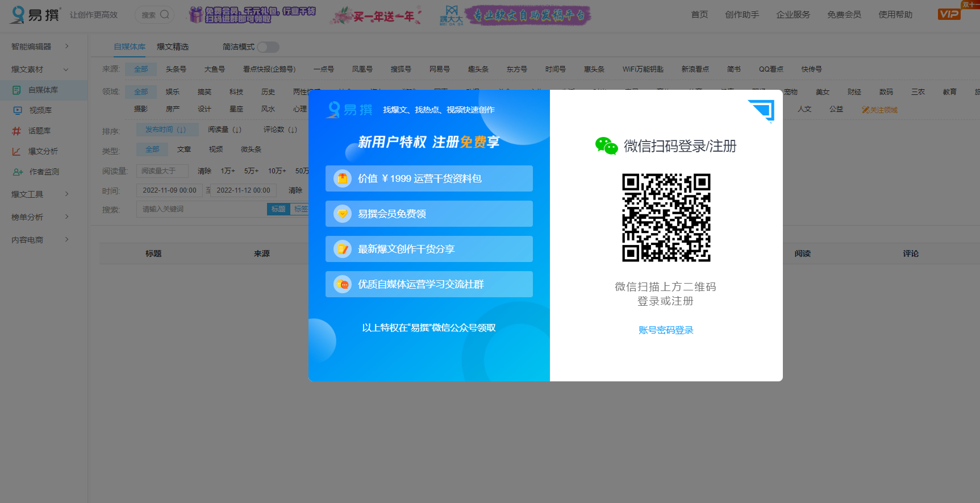Open 自媒体库 via its sidebar icon
The image size is (980, 503).
(x=16, y=90)
